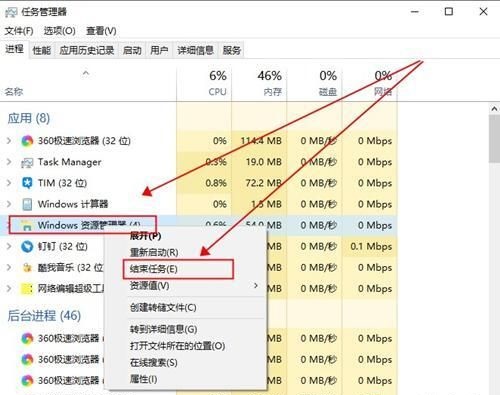Image resolution: width=500 pixels, height=395 pixels.
Task: Click 114.4 MB memory value
Action: [x=261, y=141]
